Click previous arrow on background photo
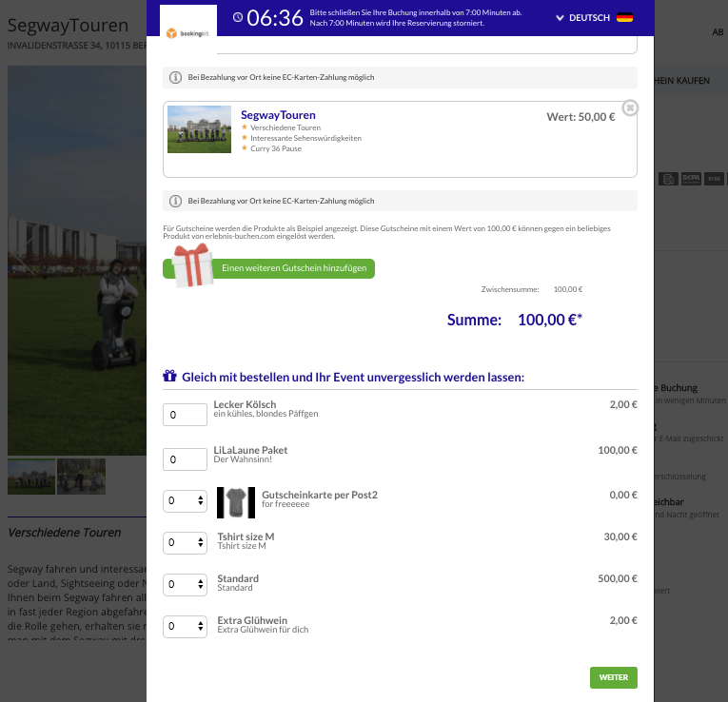 click(24, 256)
